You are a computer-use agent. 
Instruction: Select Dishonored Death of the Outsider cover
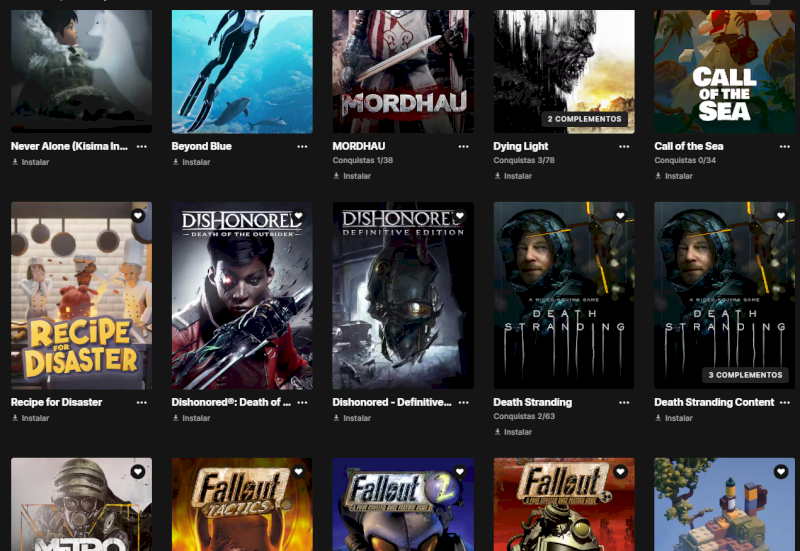click(x=242, y=296)
